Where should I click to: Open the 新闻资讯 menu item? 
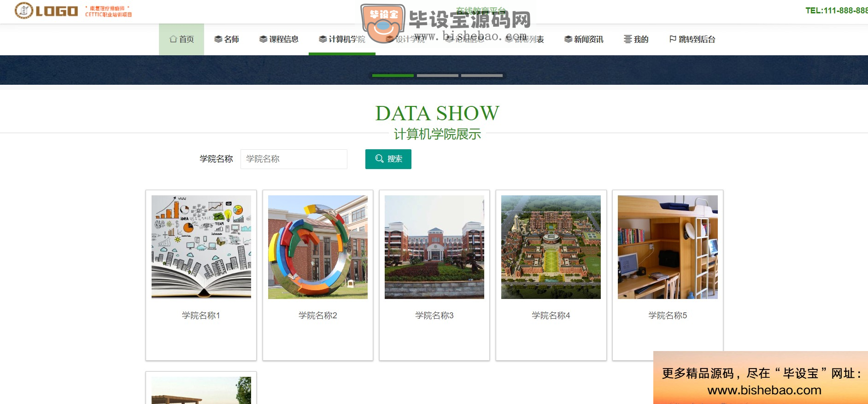point(584,39)
